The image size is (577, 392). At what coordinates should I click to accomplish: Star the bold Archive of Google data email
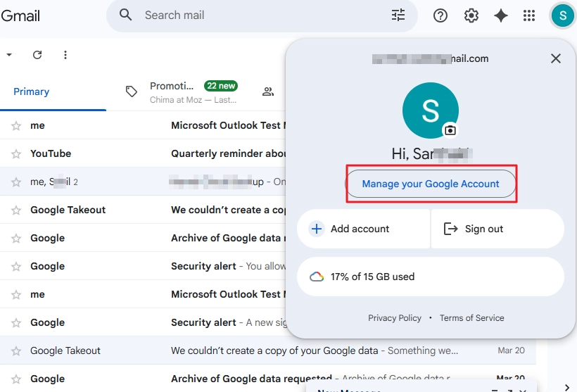pyautogui.click(x=15, y=238)
